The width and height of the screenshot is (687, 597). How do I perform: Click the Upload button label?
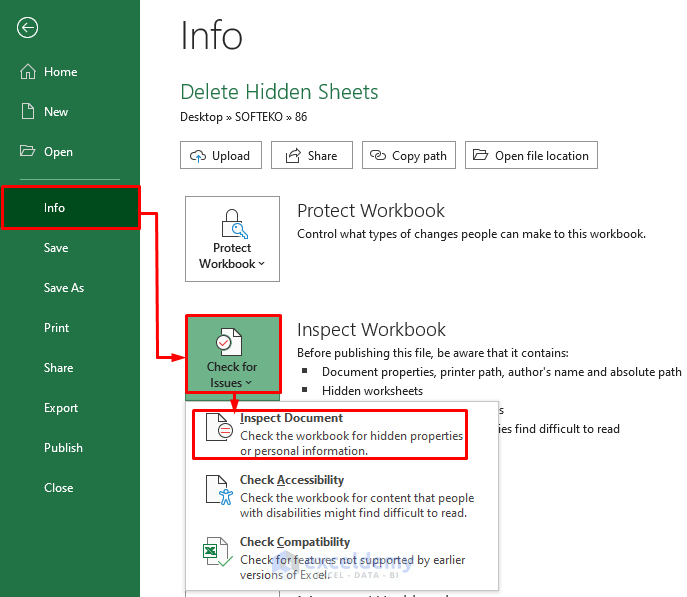coord(231,156)
